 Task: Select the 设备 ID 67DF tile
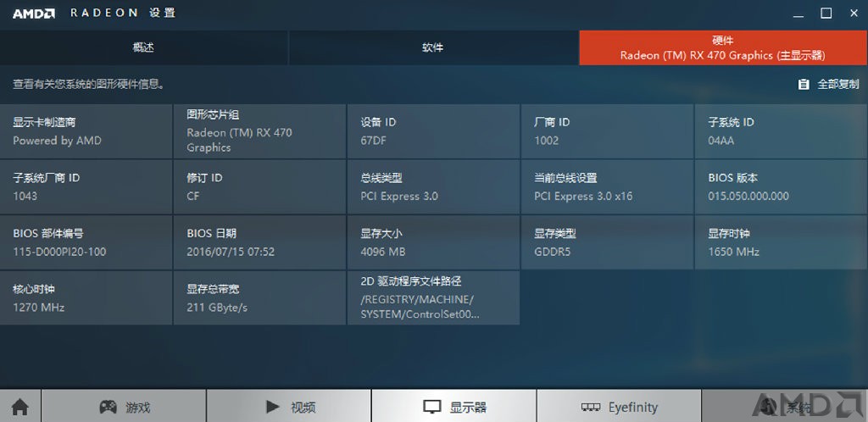[433, 131]
